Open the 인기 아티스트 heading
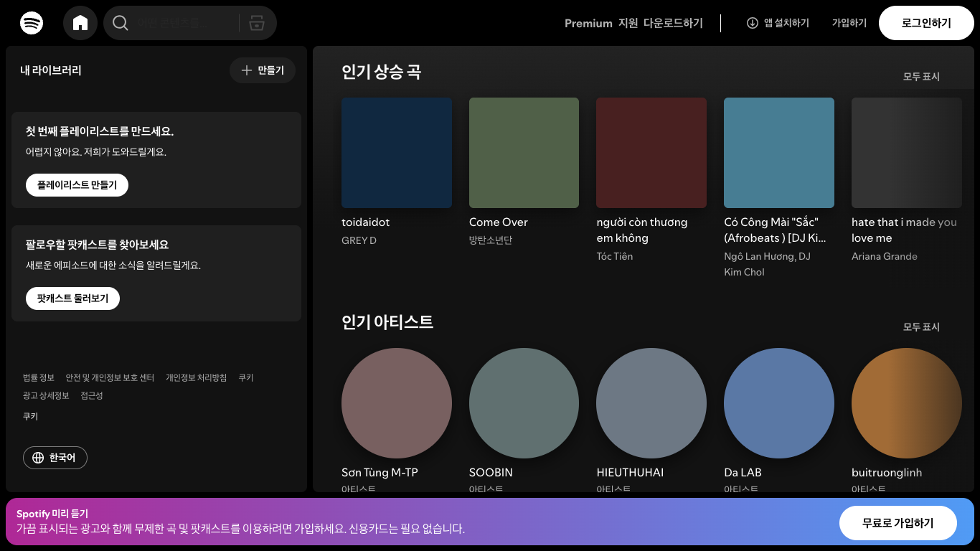Viewport: 980px width, 551px height. (x=387, y=322)
